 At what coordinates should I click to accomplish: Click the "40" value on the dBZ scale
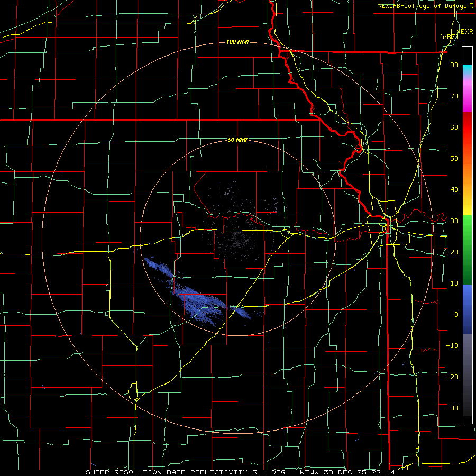pos(454,190)
